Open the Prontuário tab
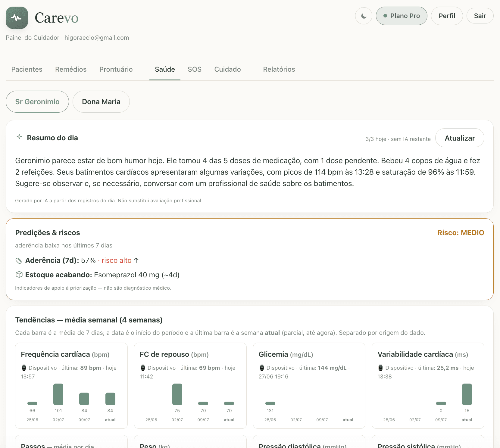500x448 pixels. coord(116,69)
